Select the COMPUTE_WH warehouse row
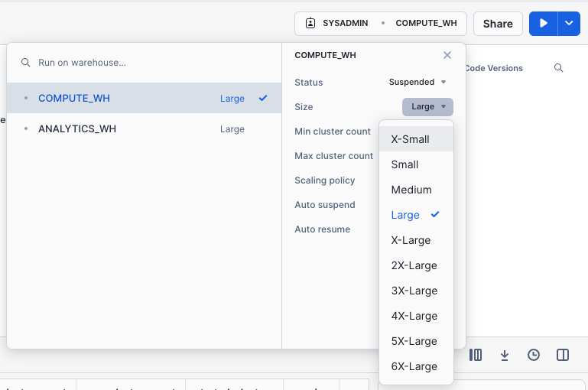Viewport: 588px width, 390px height. click(144, 98)
